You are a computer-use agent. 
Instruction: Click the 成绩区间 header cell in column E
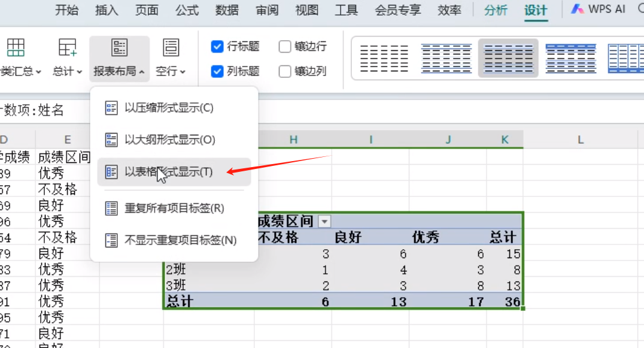[x=64, y=157]
